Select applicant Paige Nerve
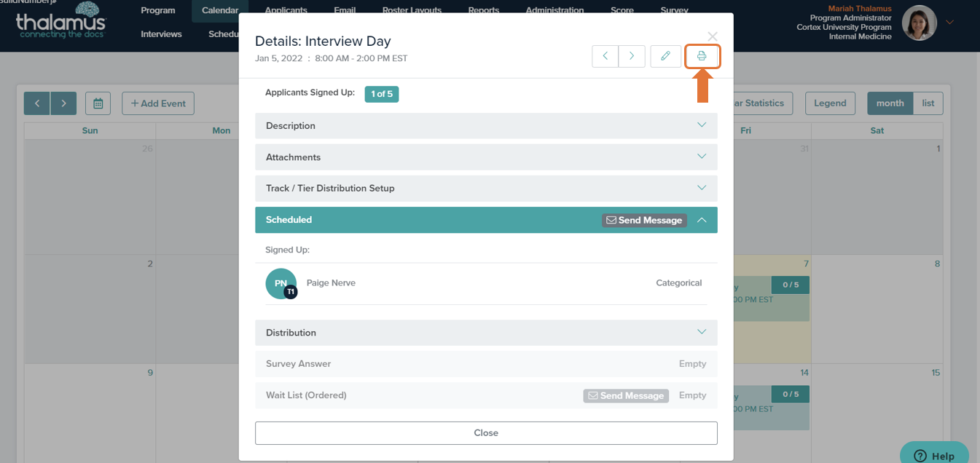This screenshot has width=980, height=463. tap(331, 283)
